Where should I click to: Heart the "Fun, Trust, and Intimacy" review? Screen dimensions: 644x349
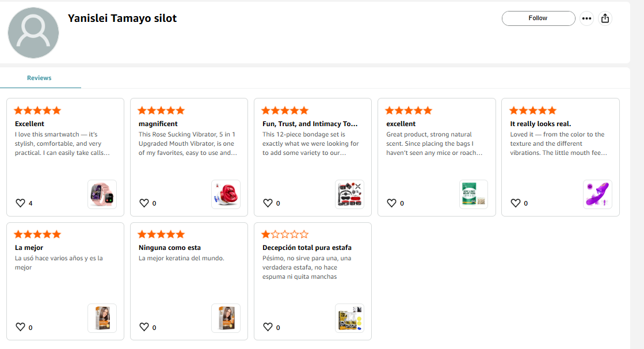pyautogui.click(x=268, y=203)
